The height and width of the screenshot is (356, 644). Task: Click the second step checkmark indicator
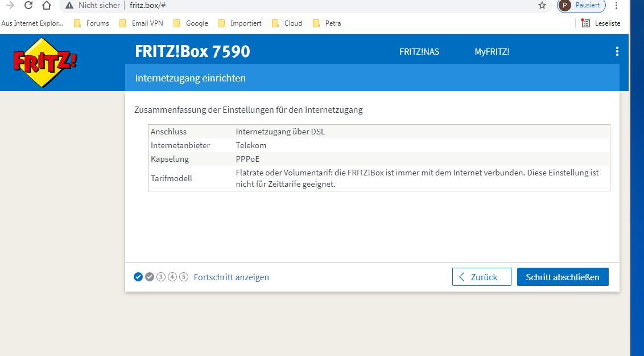150,277
